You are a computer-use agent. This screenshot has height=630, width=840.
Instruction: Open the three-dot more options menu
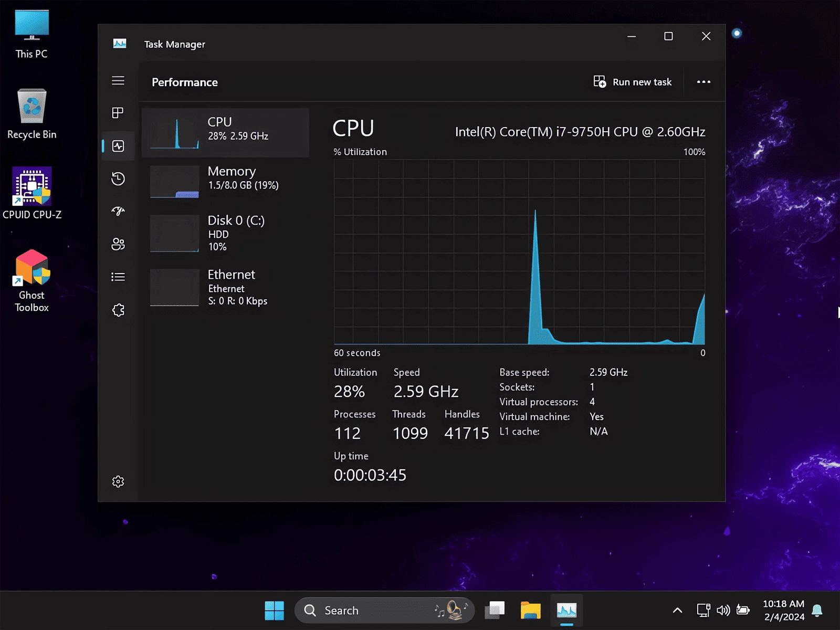[703, 82]
